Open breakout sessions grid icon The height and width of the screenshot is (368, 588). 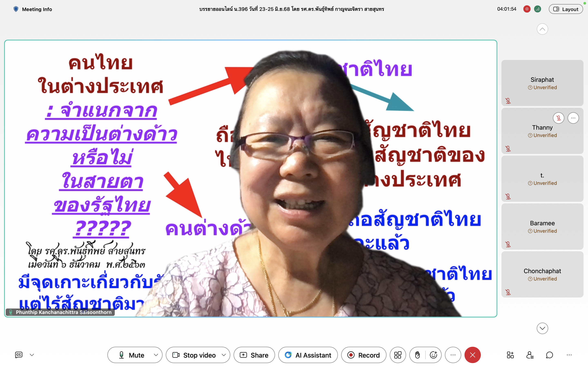pyautogui.click(x=398, y=355)
